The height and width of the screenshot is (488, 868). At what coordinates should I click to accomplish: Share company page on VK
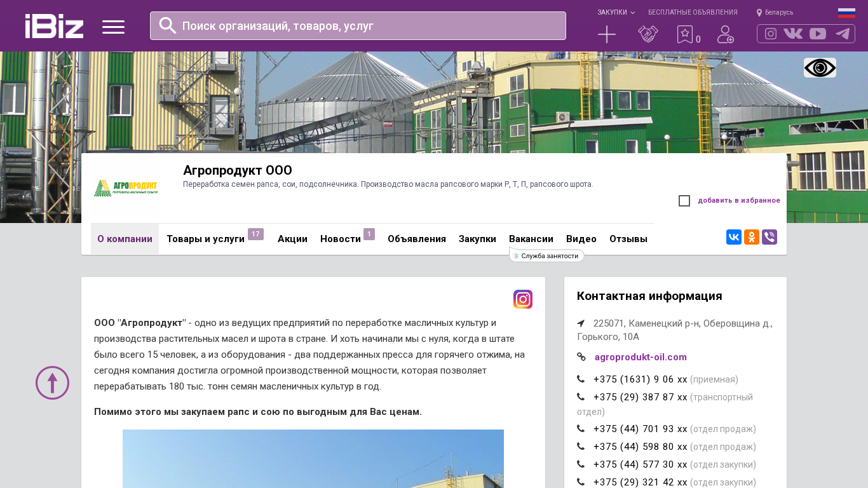tap(734, 237)
